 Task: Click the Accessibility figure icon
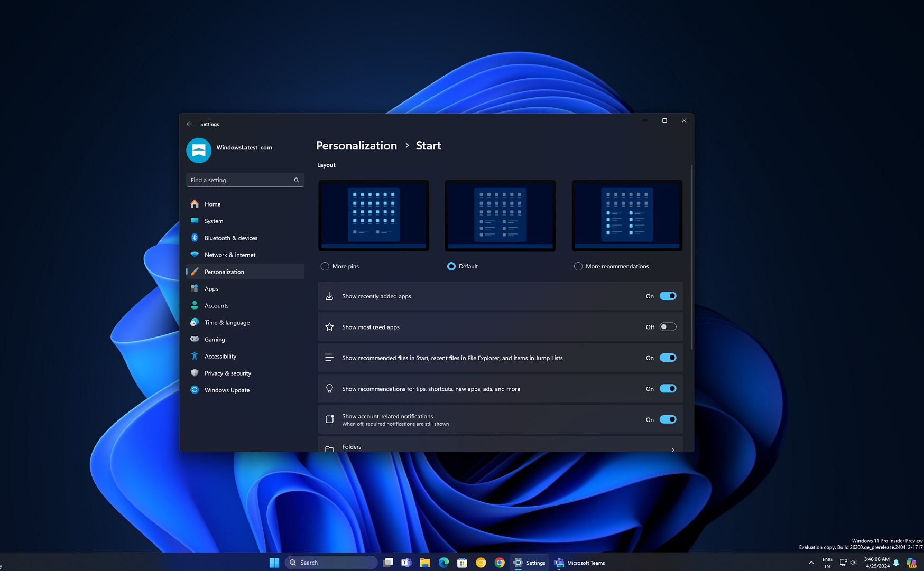click(x=195, y=356)
